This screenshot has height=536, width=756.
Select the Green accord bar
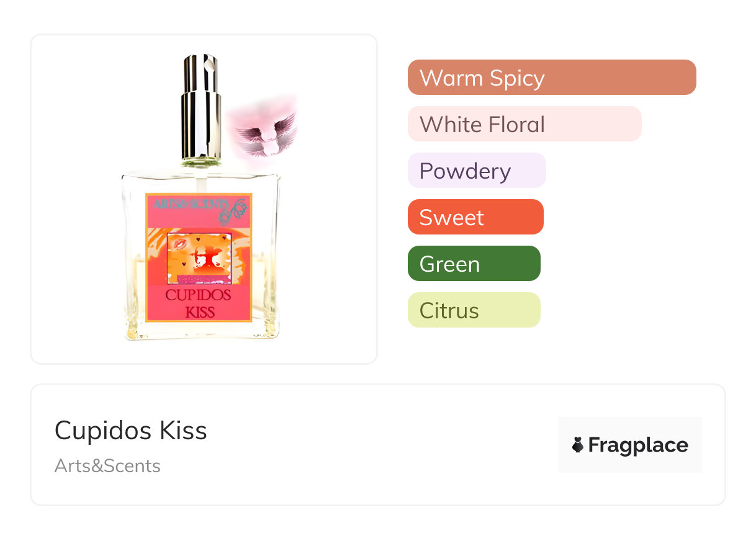[x=474, y=264]
